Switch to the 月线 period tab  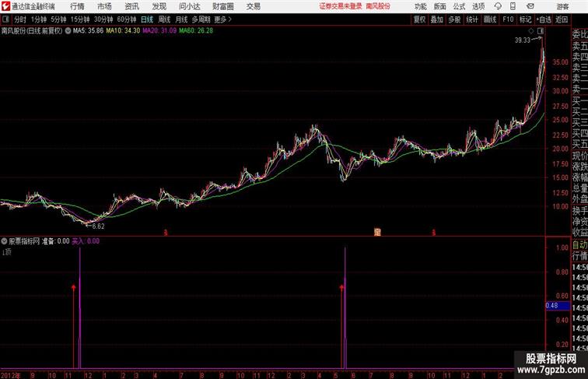pyautogui.click(x=181, y=19)
